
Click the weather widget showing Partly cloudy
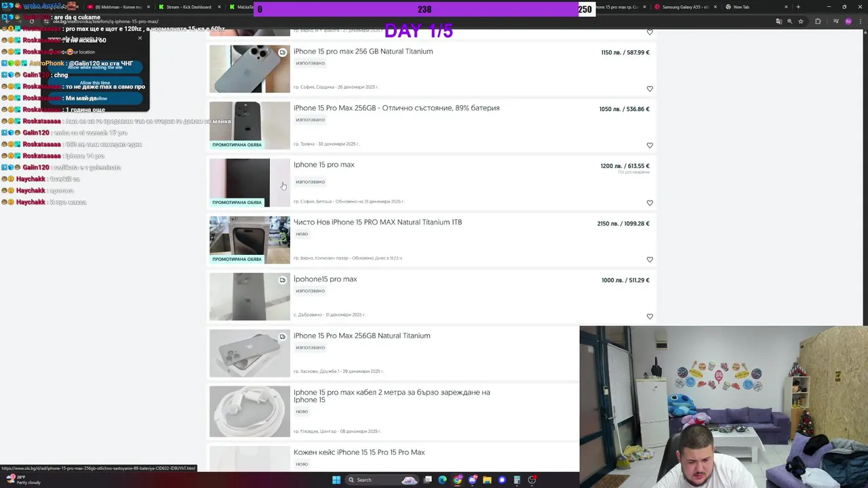tap(24, 480)
